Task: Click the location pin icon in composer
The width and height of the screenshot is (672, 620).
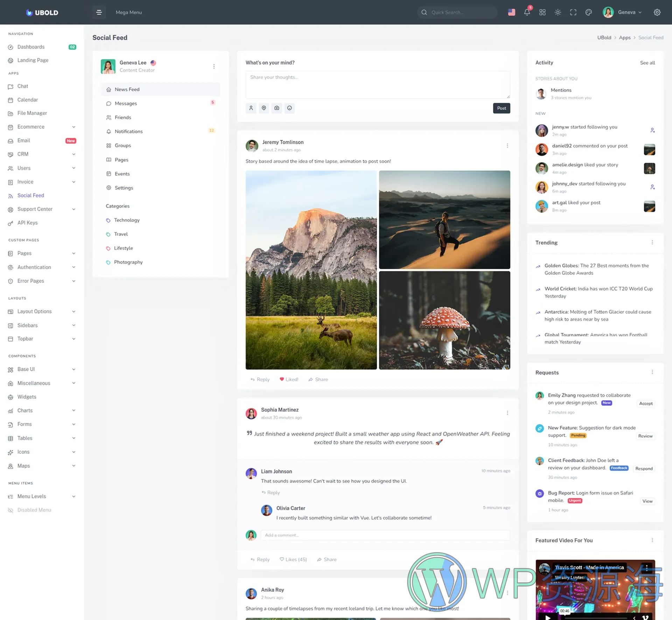Action: (264, 108)
